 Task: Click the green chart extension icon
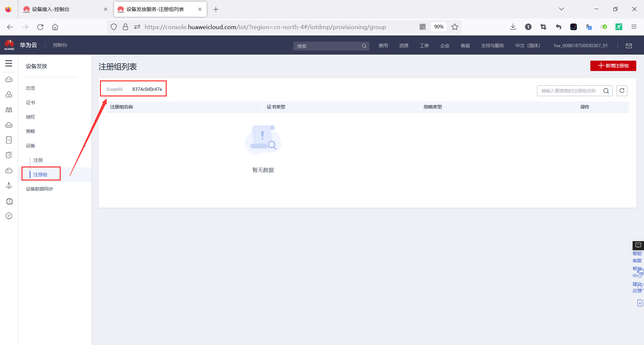click(619, 27)
